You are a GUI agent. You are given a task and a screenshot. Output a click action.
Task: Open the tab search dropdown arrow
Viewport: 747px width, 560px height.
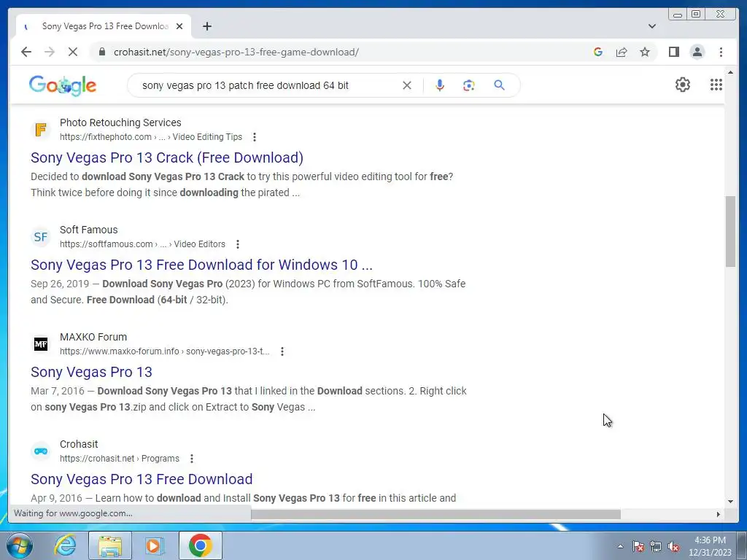(x=652, y=26)
